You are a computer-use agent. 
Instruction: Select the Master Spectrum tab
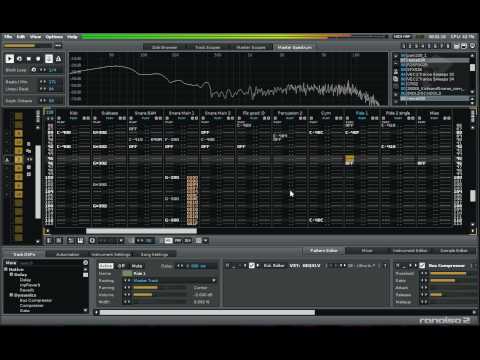coord(295,47)
